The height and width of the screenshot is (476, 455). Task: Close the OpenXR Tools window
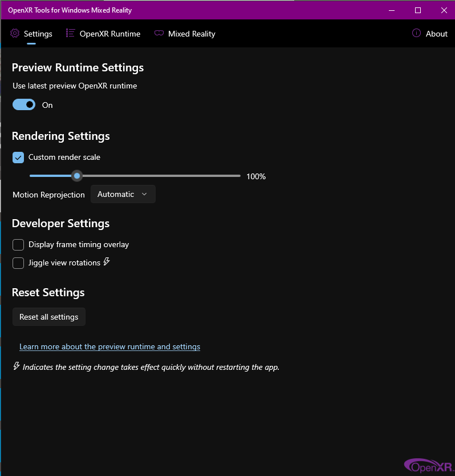444,10
